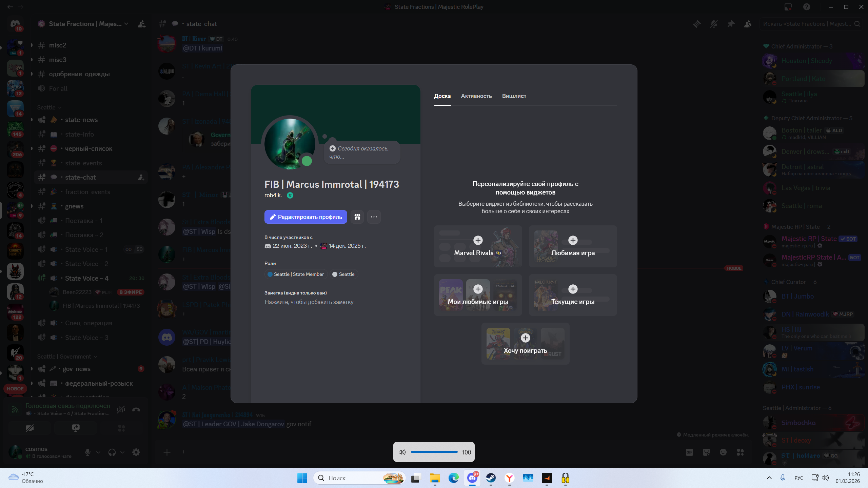Add the Marvel Rivals widget
This screenshot has width=868, height=488.
pyautogui.click(x=478, y=240)
